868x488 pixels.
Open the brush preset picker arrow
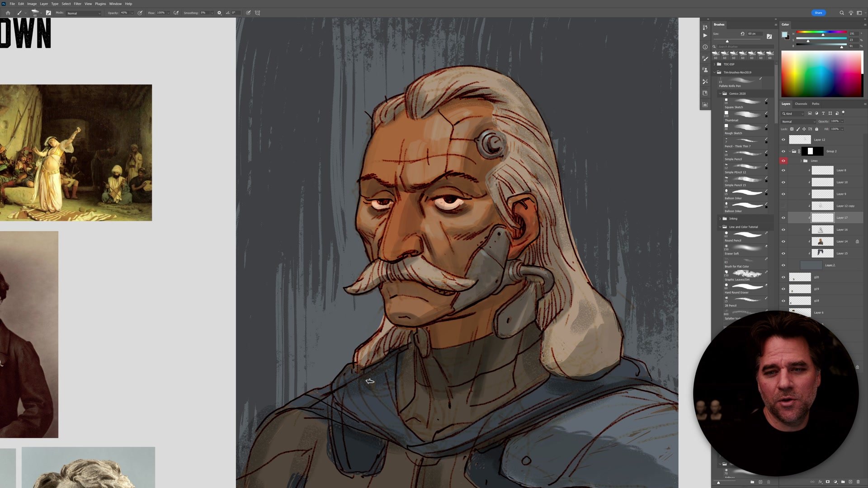pyautogui.click(x=41, y=13)
